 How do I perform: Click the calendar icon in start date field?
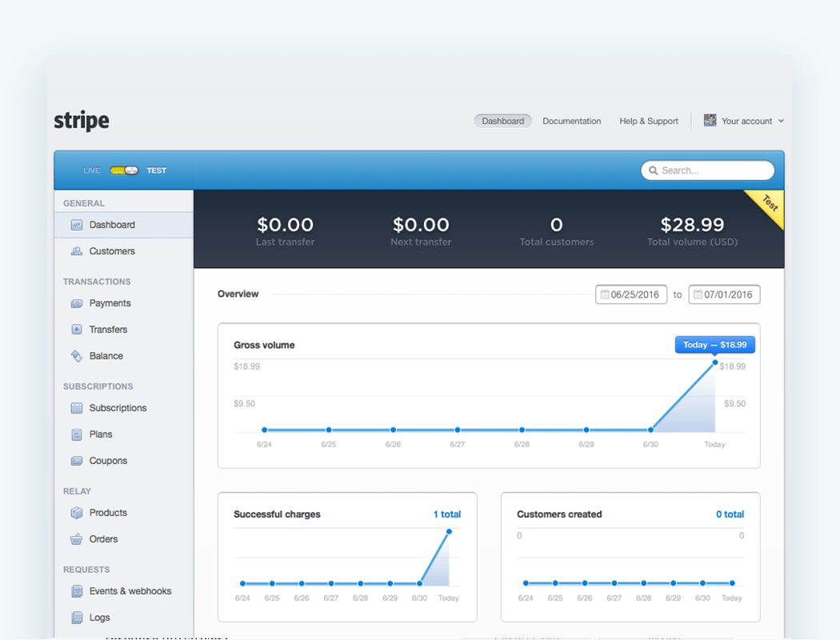[605, 294]
